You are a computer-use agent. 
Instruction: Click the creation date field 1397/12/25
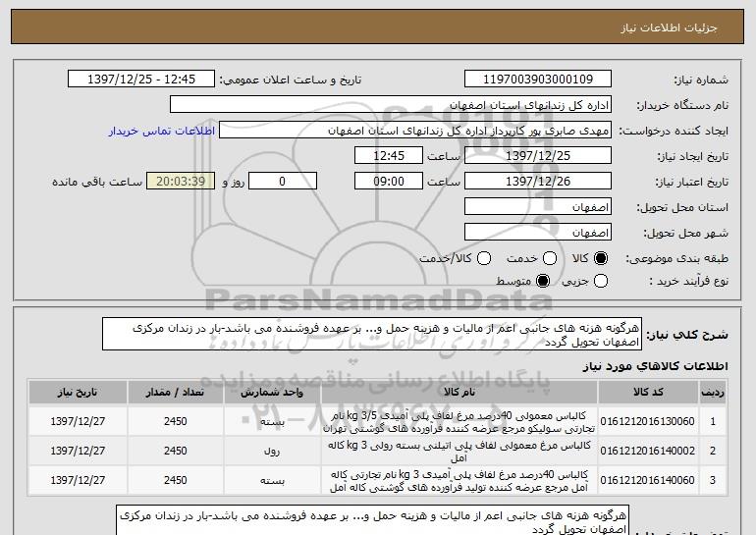pyautogui.click(x=538, y=156)
